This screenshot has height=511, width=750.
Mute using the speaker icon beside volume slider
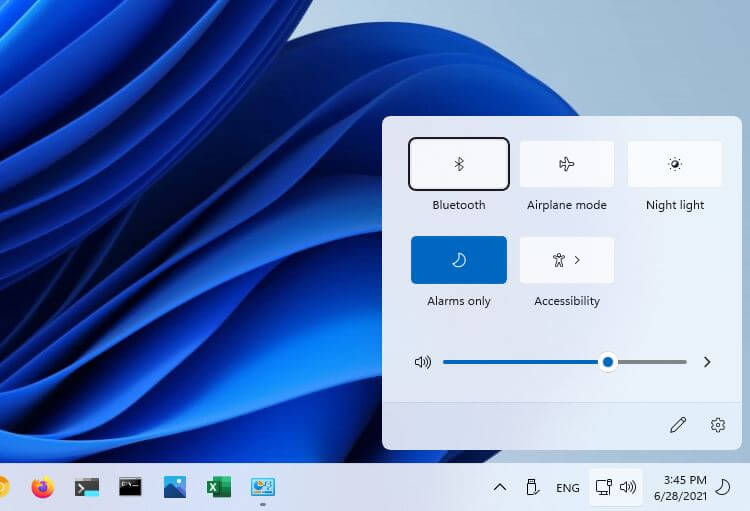pos(422,362)
